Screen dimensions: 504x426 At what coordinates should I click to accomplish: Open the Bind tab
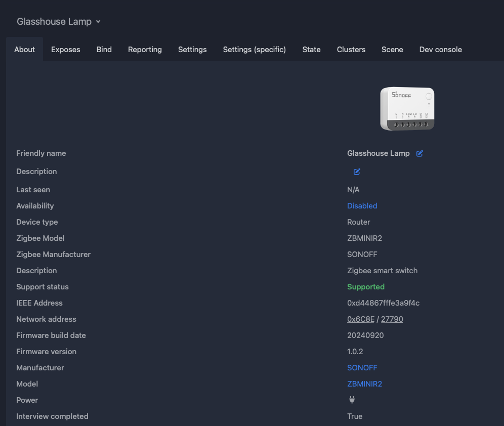coord(104,50)
